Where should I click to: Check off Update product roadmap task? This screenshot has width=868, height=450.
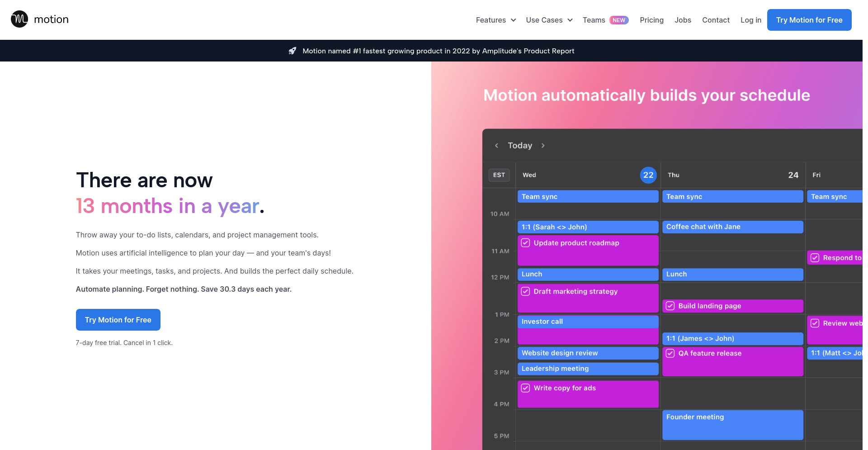pyautogui.click(x=525, y=243)
